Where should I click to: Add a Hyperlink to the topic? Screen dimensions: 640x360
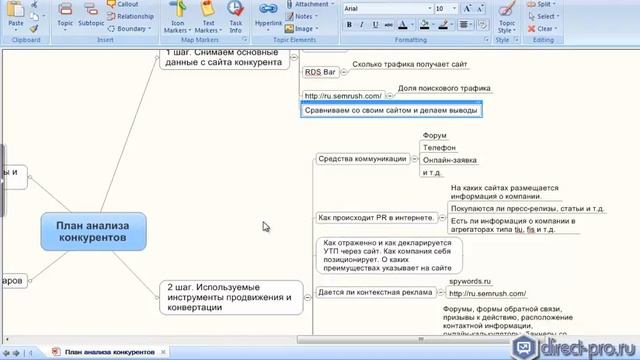(x=268, y=16)
